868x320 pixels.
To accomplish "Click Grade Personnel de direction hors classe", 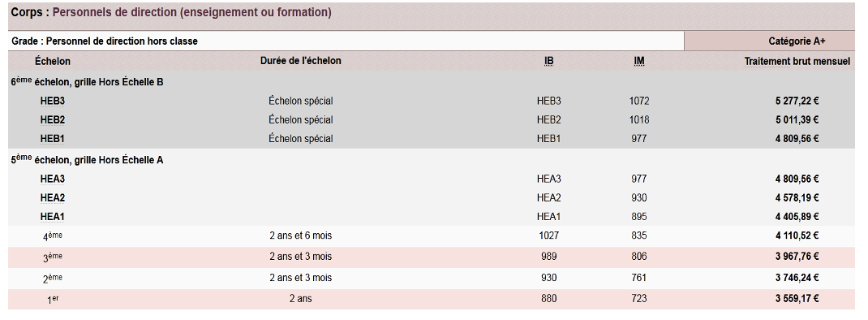I will (105, 41).
